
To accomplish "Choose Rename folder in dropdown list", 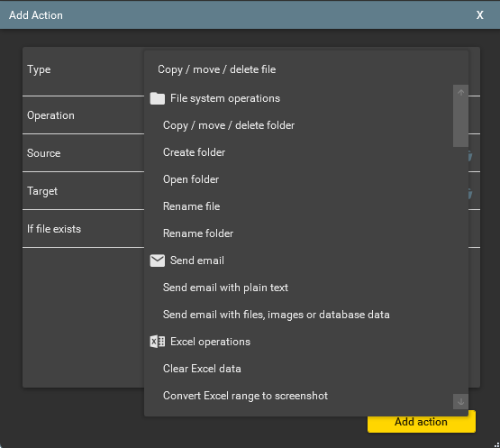I will click(198, 233).
